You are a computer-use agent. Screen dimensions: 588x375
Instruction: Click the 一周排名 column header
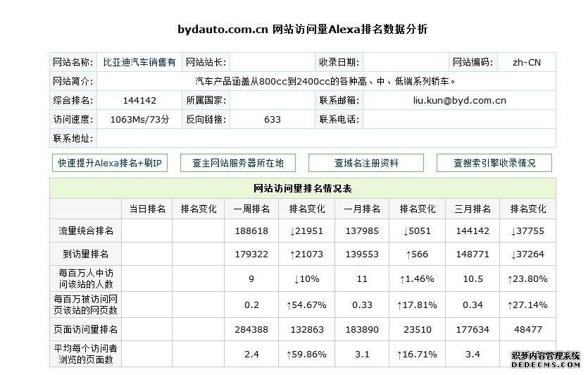point(251,209)
